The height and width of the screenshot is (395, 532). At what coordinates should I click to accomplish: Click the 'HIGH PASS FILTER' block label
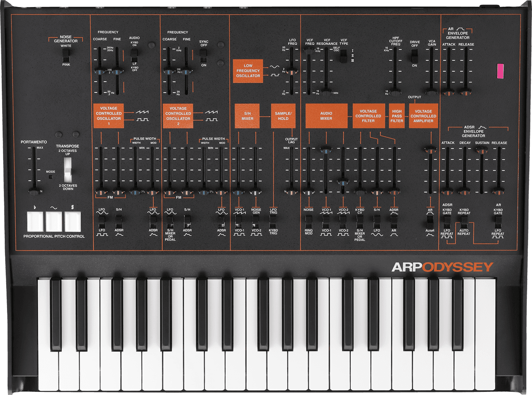tap(397, 116)
